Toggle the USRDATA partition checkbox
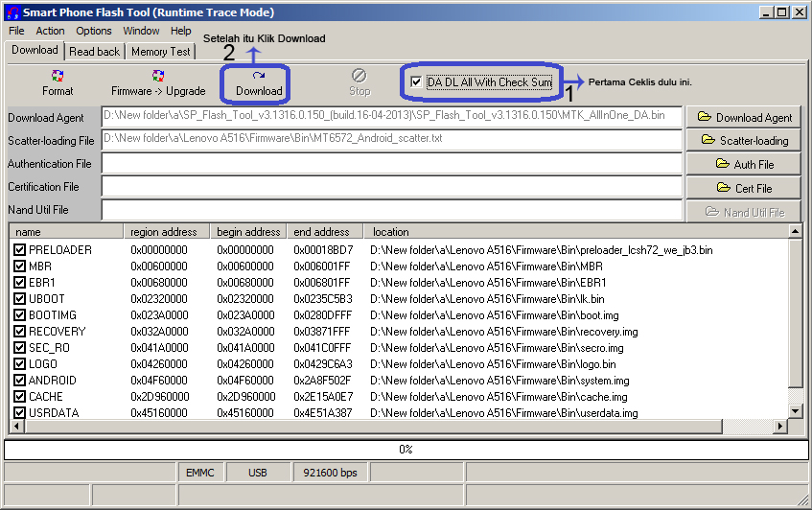 [x=20, y=412]
